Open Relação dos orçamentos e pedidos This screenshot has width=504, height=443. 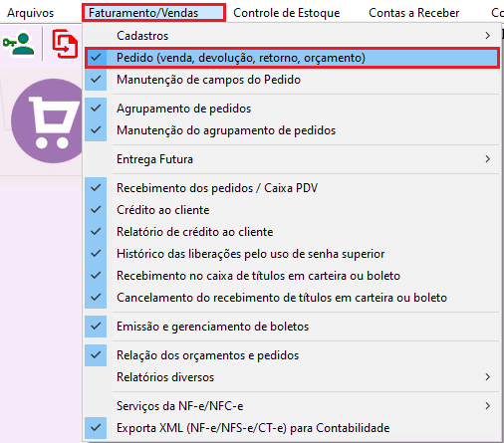[x=292, y=355]
